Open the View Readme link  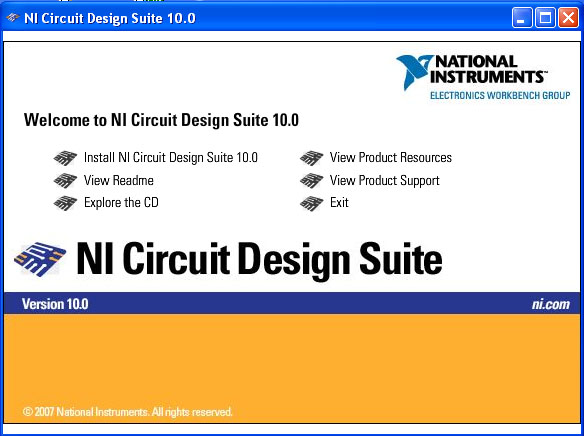tap(118, 181)
